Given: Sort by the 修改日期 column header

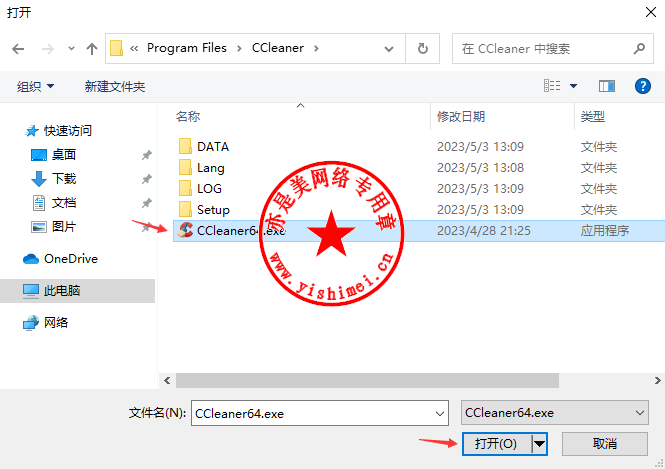Looking at the screenshot, I should click(x=461, y=117).
